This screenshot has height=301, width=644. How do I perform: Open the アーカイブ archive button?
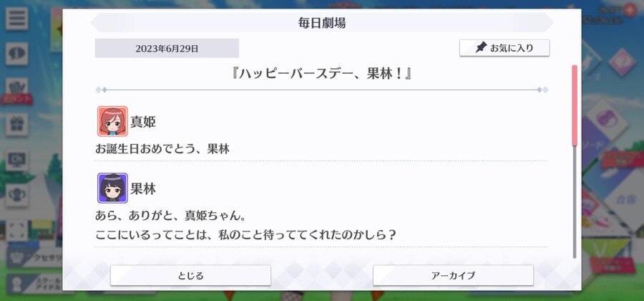453,275
